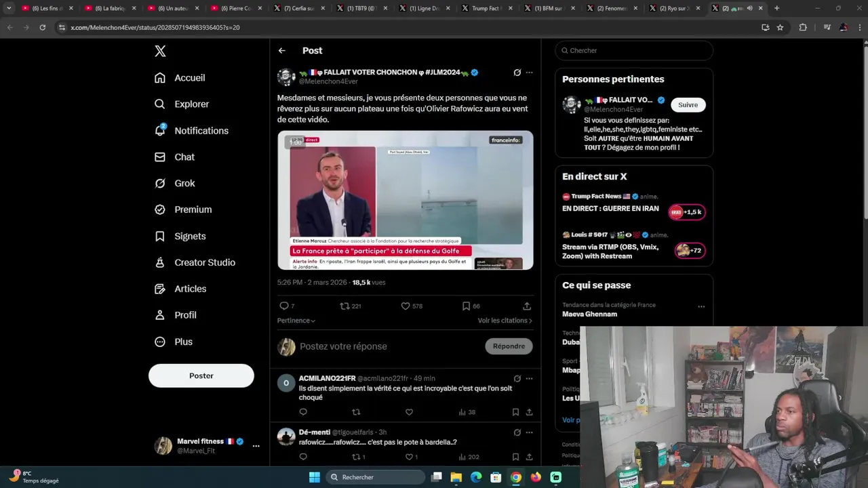Click the browser address bar URL

point(155,28)
